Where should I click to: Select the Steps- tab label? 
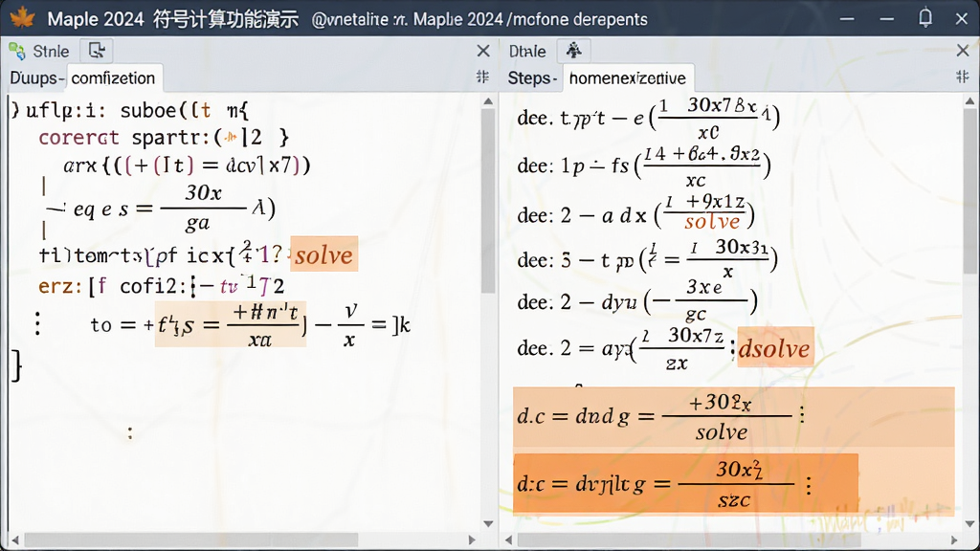(532, 78)
